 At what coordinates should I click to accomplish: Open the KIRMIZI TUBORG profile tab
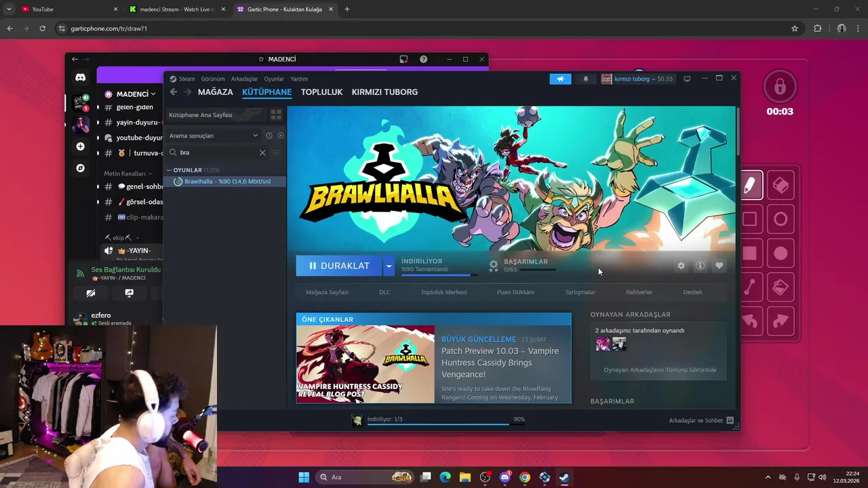(x=384, y=92)
